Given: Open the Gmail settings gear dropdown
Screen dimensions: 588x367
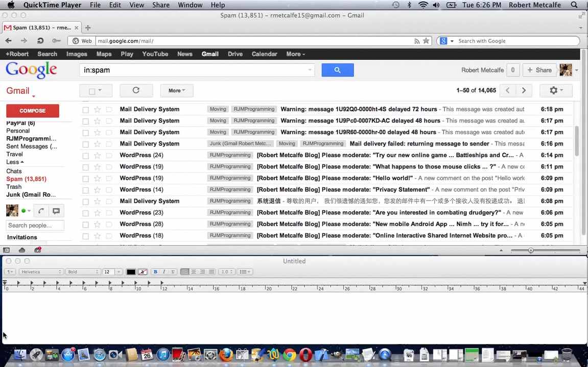Looking at the screenshot, I should pyautogui.click(x=555, y=90).
